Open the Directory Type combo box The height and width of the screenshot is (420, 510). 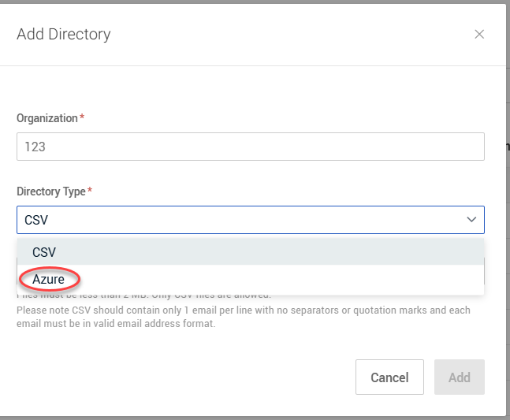(250, 220)
